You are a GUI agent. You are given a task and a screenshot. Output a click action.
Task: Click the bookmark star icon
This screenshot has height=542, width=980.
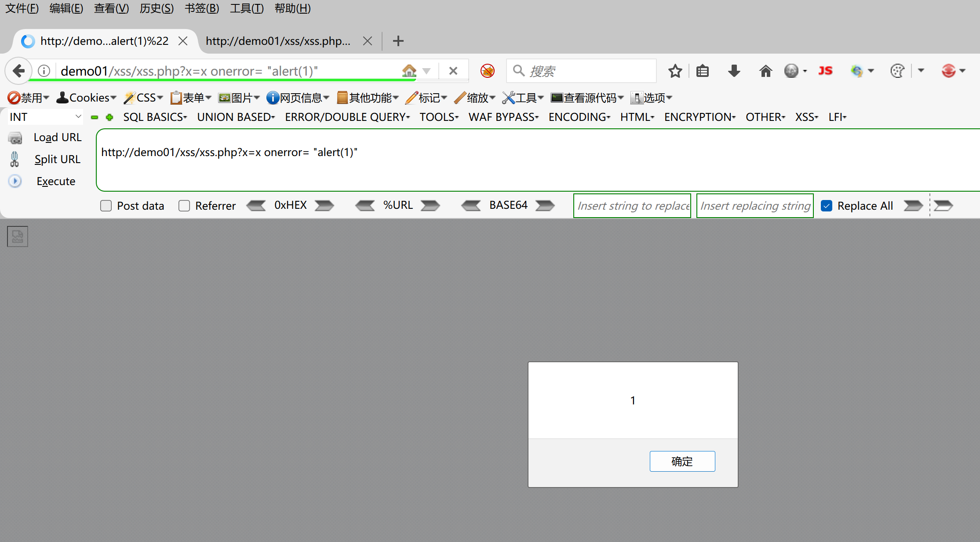click(x=675, y=71)
